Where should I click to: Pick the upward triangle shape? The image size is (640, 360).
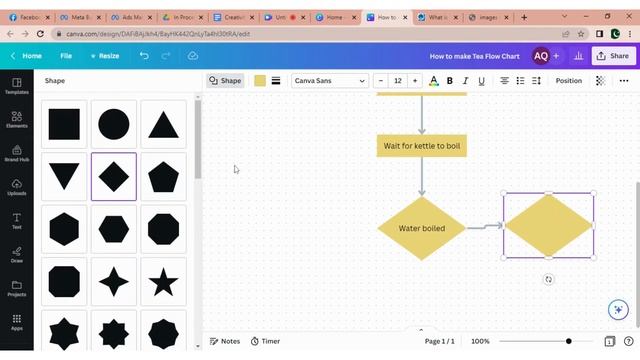pos(163,124)
